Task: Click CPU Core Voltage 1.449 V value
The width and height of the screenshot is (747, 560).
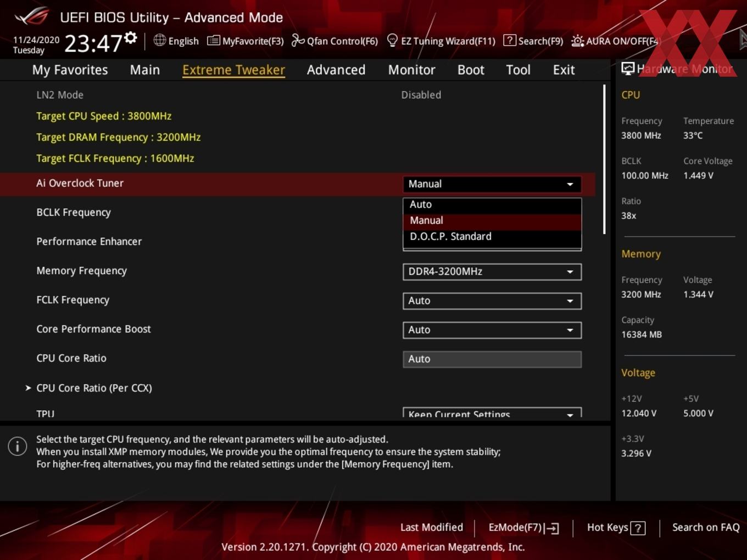Action: tap(698, 175)
